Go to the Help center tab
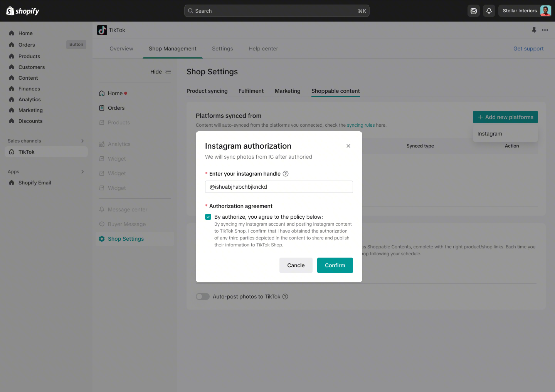555x392 pixels. (263, 49)
